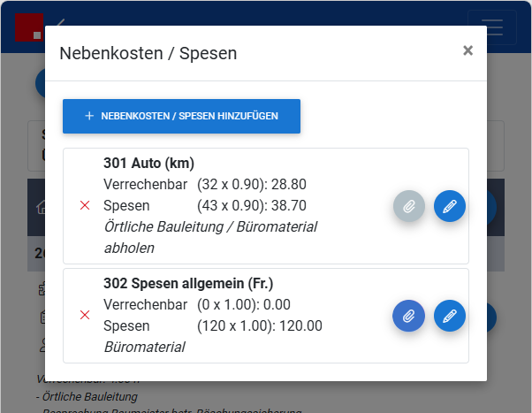
Task: Click Örtliche Bauleitung text below dialog
Action: point(90,397)
